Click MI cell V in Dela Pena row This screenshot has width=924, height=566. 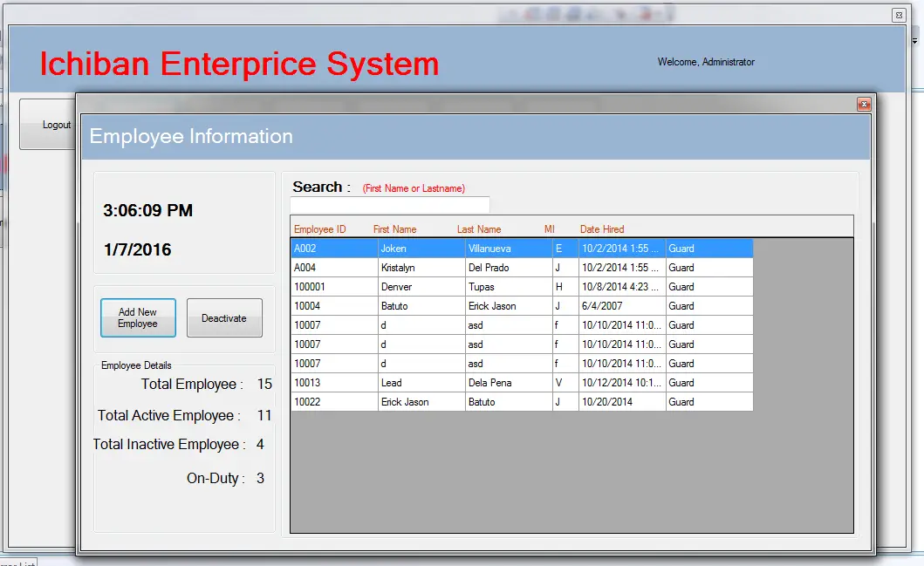tap(565, 382)
